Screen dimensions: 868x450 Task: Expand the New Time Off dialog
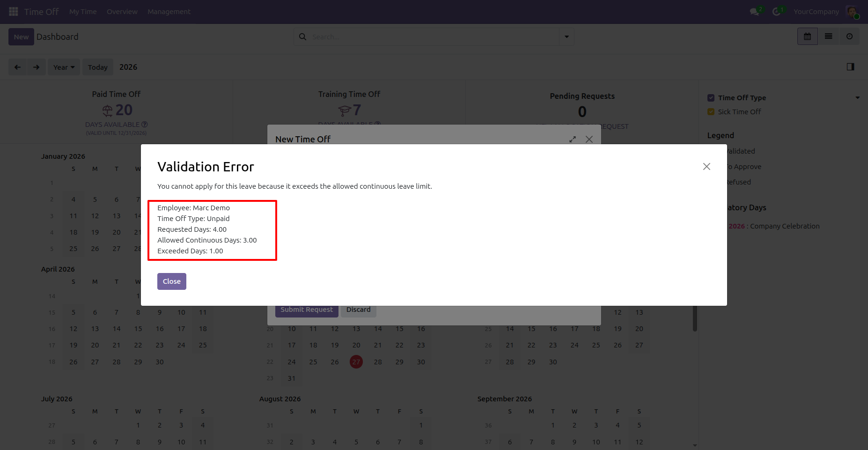(x=573, y=140)
